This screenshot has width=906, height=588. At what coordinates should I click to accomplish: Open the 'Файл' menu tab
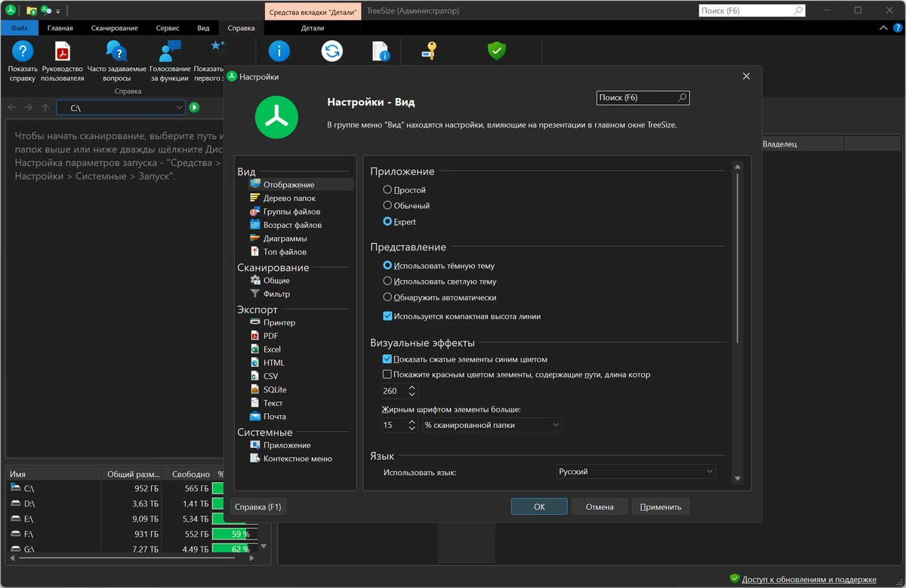click(x=19, y=28)
